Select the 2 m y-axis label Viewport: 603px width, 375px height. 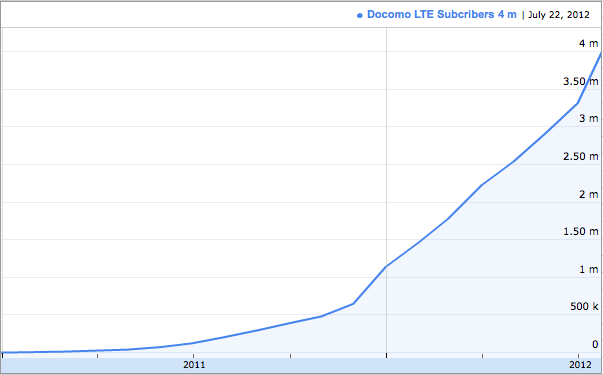tap(588, 194)
